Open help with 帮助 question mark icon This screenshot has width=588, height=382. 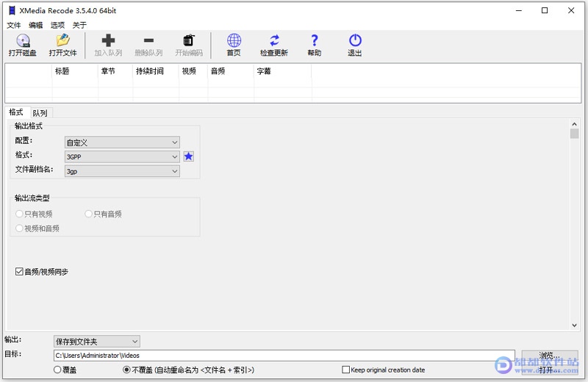(315, 45)
